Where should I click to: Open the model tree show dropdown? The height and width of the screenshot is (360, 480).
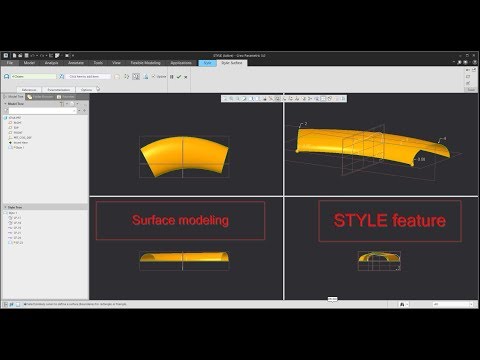point(73,104)
